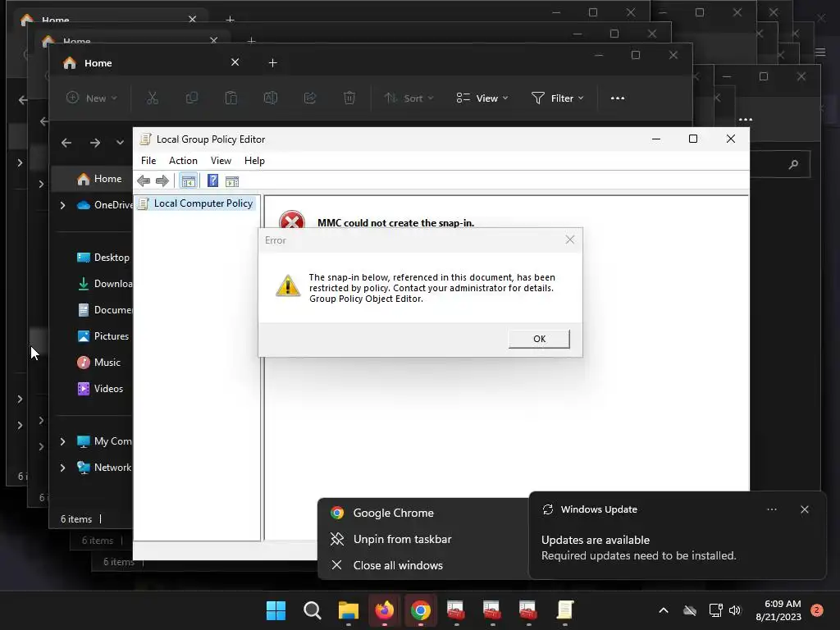The height and width of the screenshot is (630, 840).
Task: Click the Rename icon in File Explorer
Action: coord(271,98)
